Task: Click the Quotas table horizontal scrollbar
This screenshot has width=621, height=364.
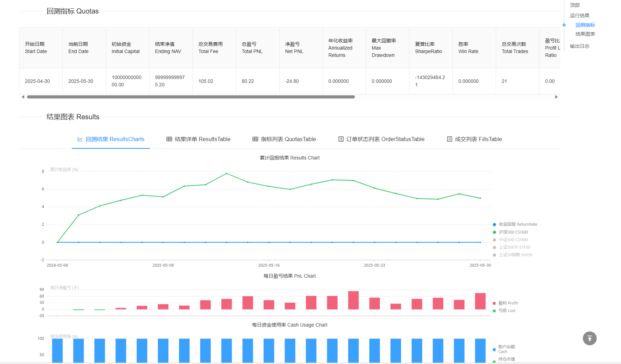Action: point(191,97)
